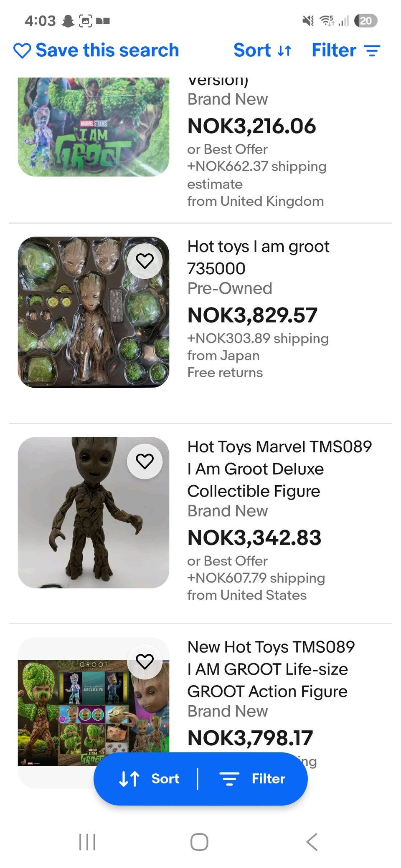
Task: Tap Filter on the floating blue pill
Action: coord(253,779)
